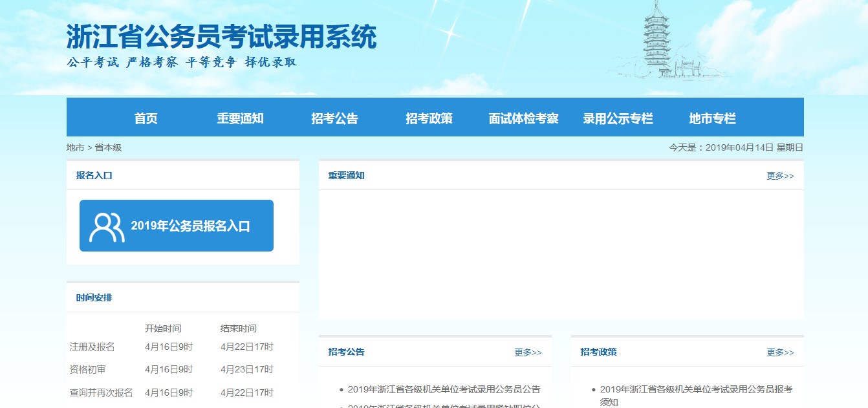This screenshot has width=868, height=408.
Task: Click the 报名入口 panel heading
Action: tap(94, 176)
